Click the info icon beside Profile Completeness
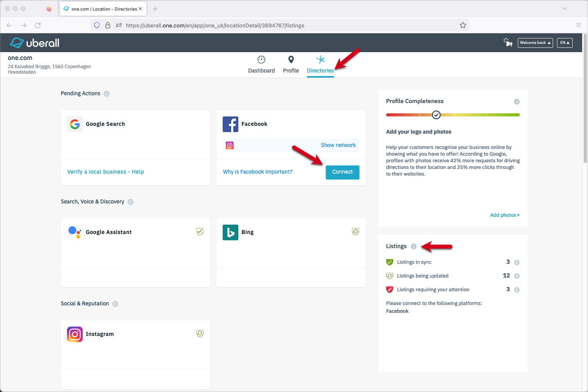The image size is (588, 392). point(517,102)
